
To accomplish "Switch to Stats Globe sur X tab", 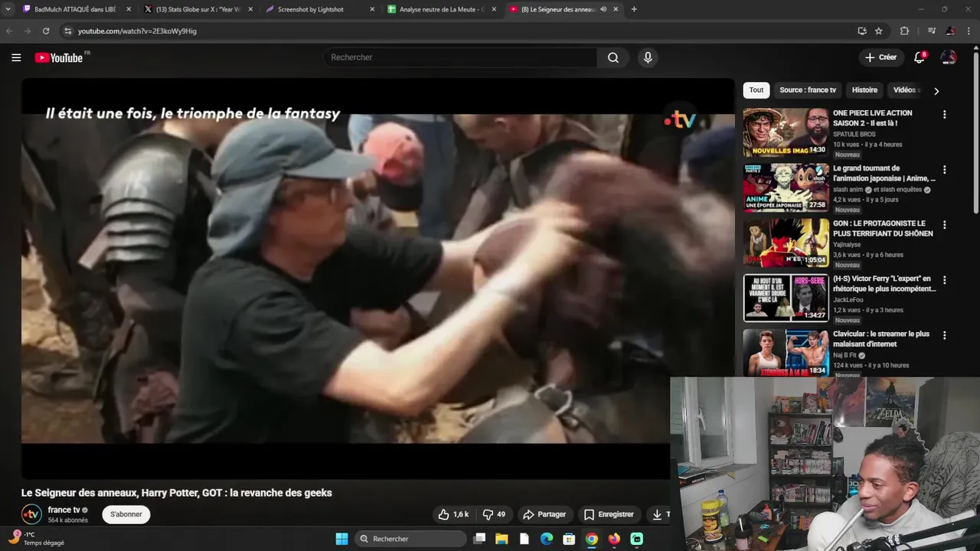I will tap(198, 9).
